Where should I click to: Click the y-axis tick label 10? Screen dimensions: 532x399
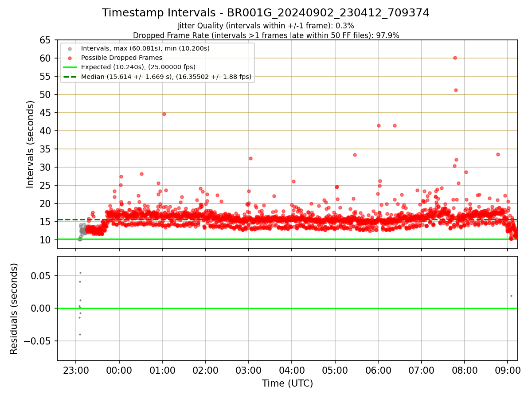pyautogui.click(x=46, y=240)
